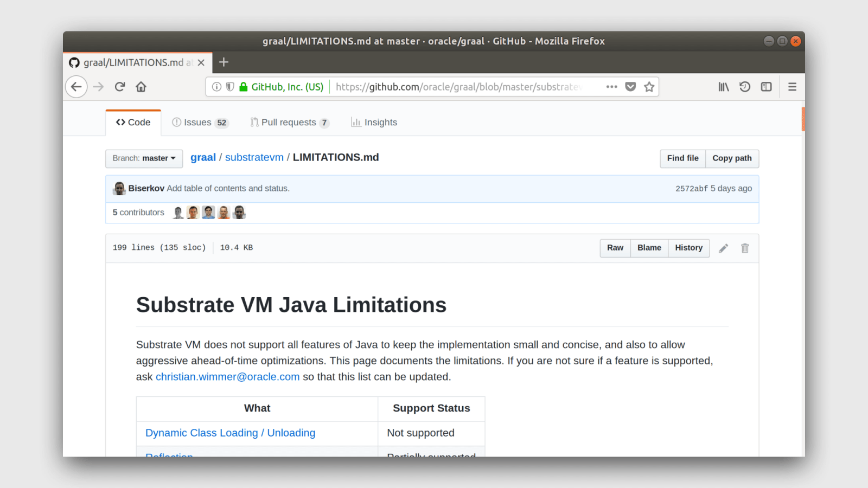Save page to Pocket

click(630, 87)
